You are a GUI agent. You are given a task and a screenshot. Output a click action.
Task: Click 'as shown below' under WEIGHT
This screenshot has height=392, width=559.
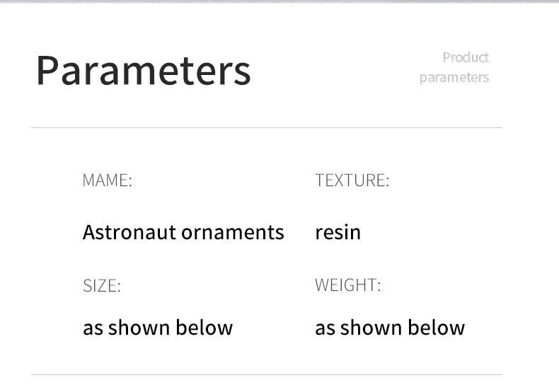(390, 328)
